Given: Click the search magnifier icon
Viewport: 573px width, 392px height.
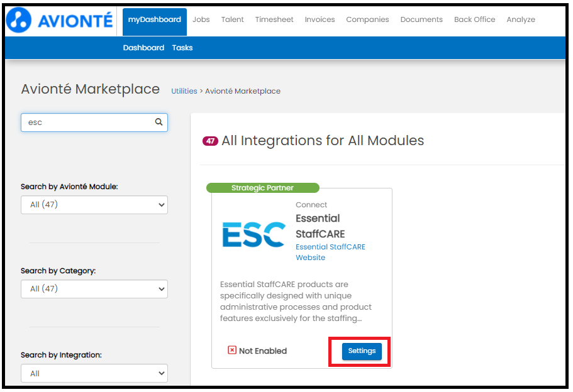Looking at the screenshot, I should pyautogui.click(x=159, y=122).
